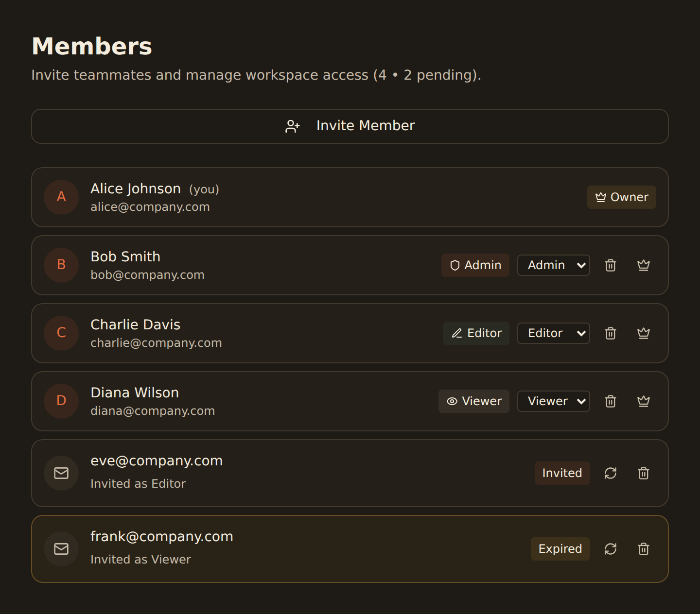The image size is (700, 614).
Task: Click the Invited status badge for eve
Action: (x=562, y=473)
